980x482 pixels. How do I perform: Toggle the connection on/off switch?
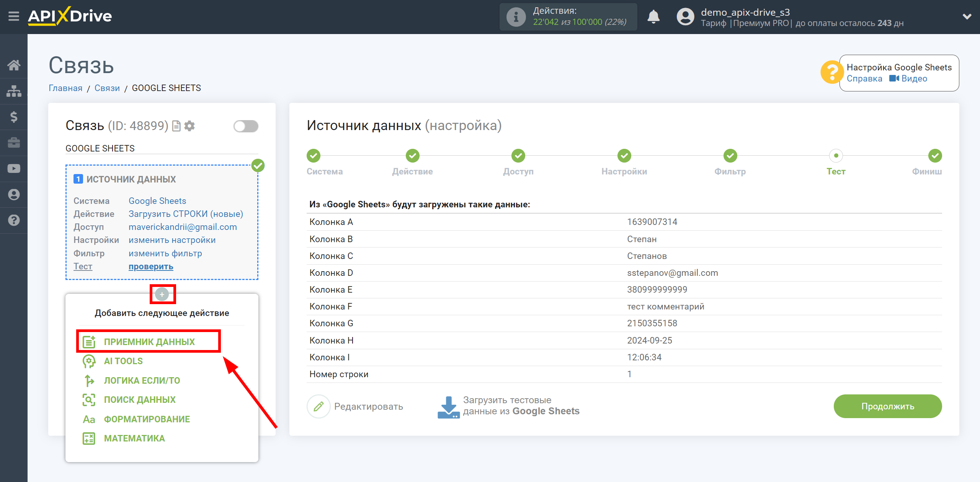click(x=246, y=126)
